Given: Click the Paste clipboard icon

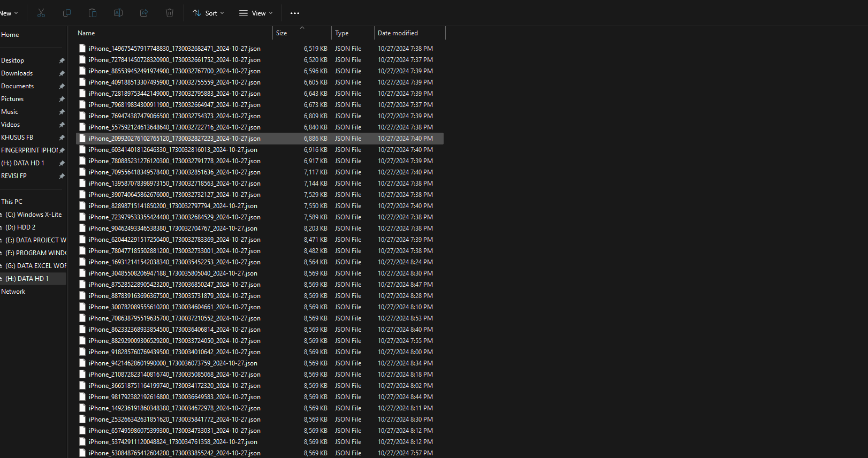Looking at the screenshot, I should (x=93, y=13).
